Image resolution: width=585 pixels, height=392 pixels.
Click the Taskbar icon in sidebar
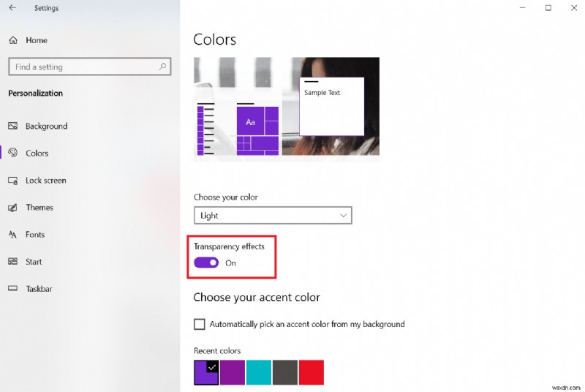tap(12, 288)
